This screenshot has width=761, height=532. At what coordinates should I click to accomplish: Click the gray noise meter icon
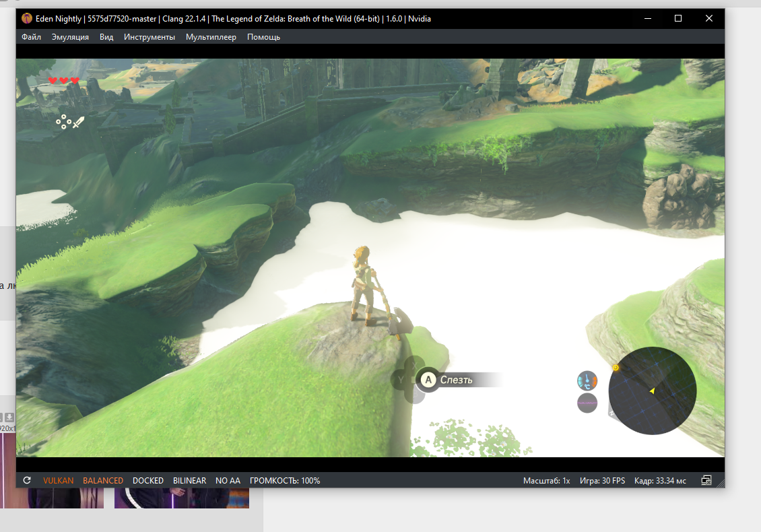pyautogui.click(x=587, y=403)
